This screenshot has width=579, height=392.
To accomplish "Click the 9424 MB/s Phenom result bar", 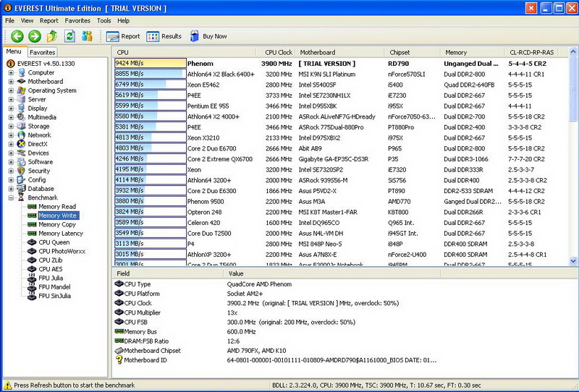I will (151, 63).
